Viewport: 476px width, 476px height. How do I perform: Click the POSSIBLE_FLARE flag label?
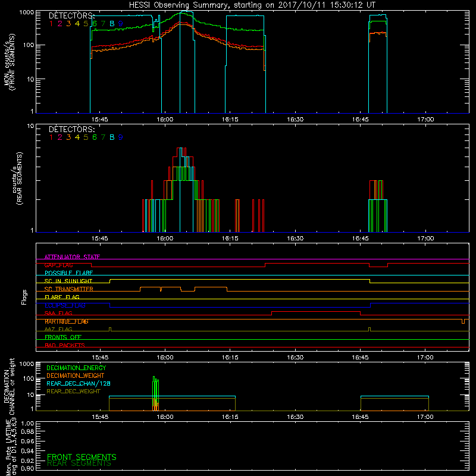point(68,273)
